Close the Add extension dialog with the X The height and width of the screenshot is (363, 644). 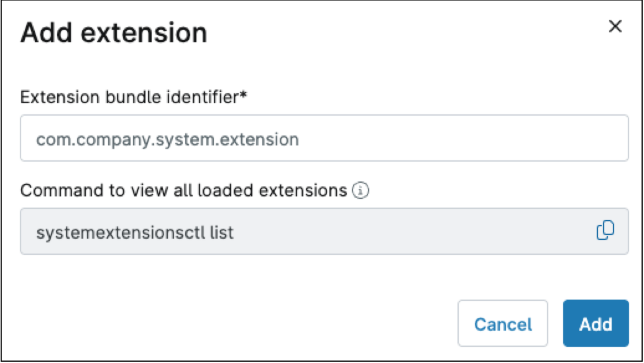(616, 26)
